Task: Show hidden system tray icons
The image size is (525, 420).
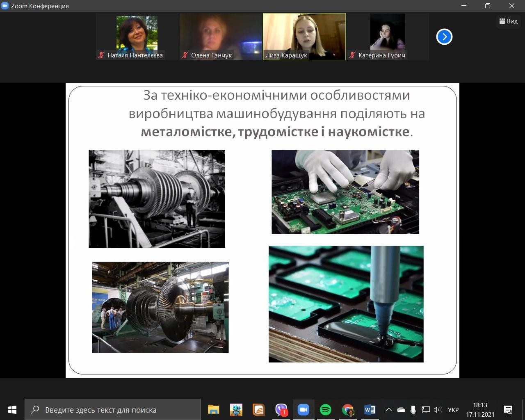Action: 388,410
